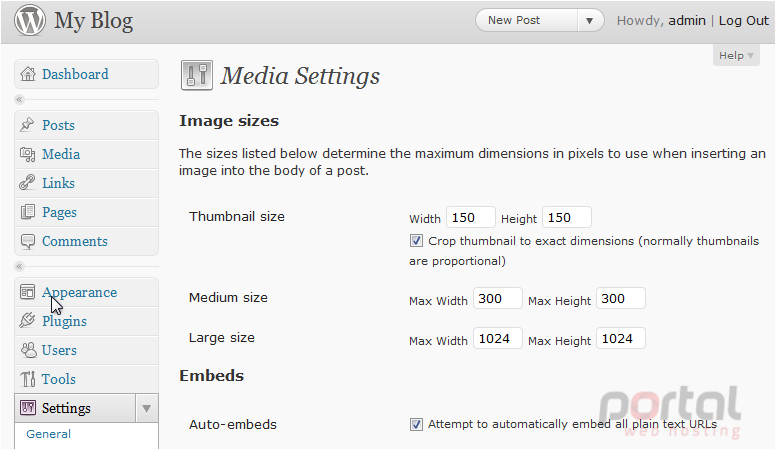Click the Log Out link
The height and width of the screenshot is (450, 776).
pyautogui.click(x=743, y=20)
